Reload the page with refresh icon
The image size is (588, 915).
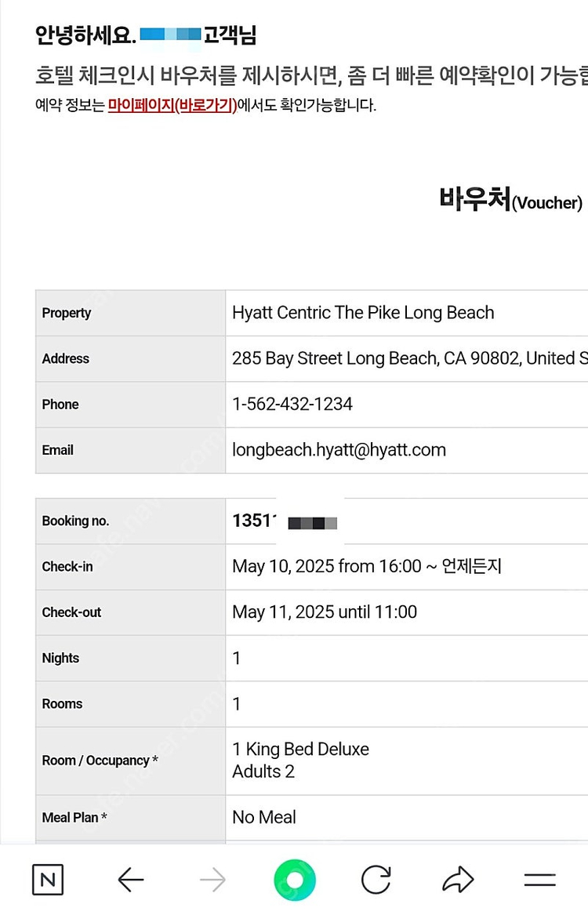coord(376,880)
